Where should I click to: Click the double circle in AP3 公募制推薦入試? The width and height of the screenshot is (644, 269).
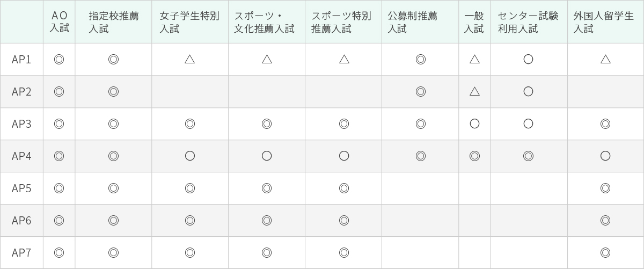[x=421, y=124]
